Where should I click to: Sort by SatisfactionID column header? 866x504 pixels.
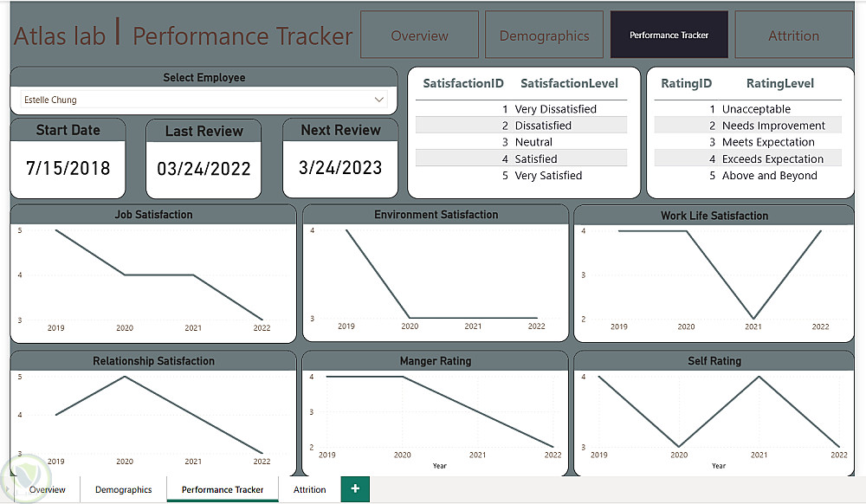point(463,83)
